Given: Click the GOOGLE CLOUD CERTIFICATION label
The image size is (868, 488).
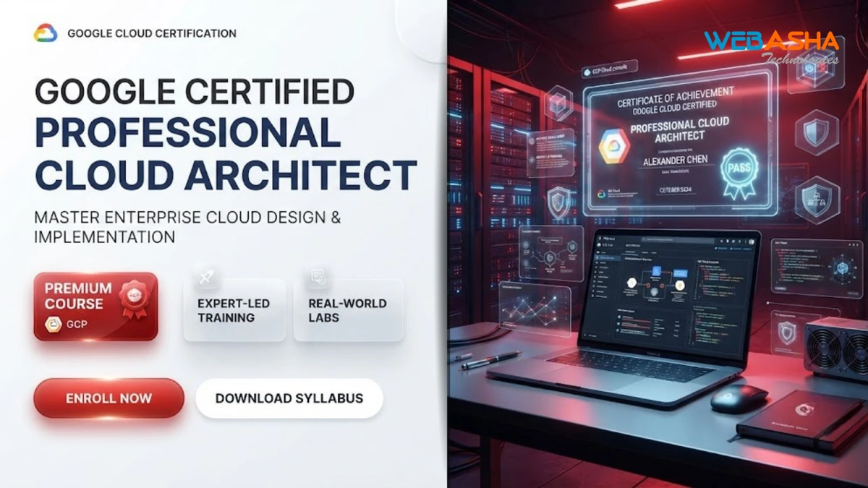Looking at the screenshot, I should (x=152, y=33).
